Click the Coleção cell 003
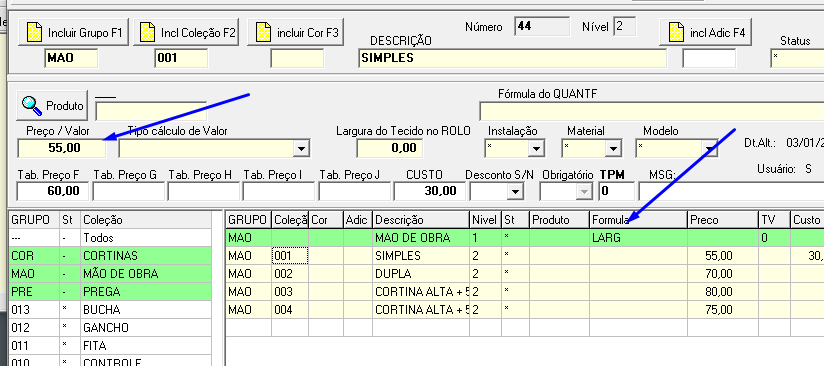Viewport: 824px width, 366px height. coord(290,292)
